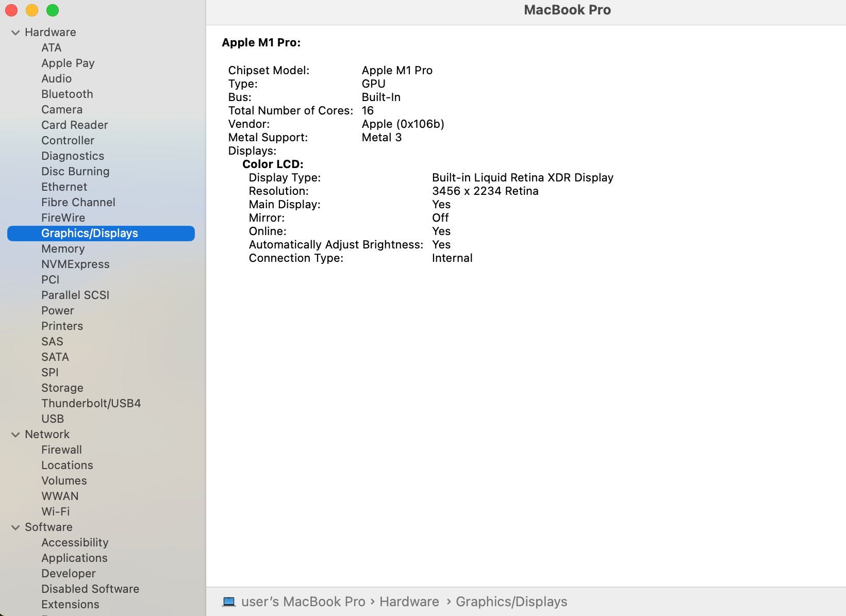Select highlighted Graphics/Displays item

101,233
